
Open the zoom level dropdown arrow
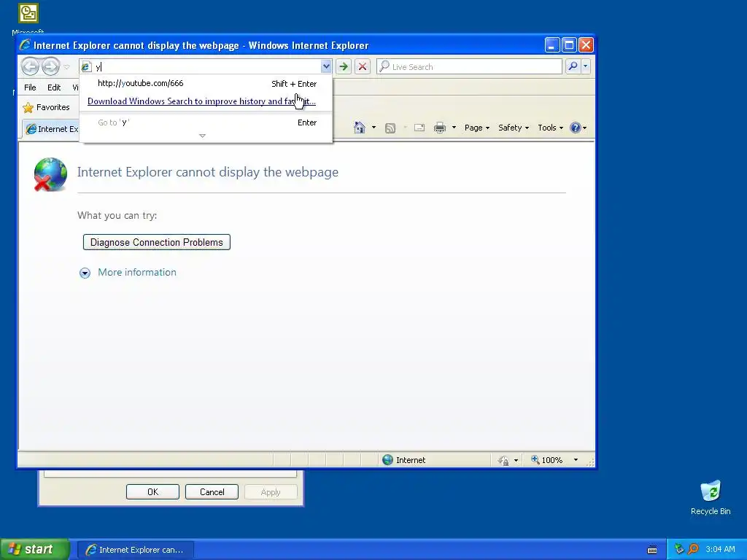coord(576,460)
